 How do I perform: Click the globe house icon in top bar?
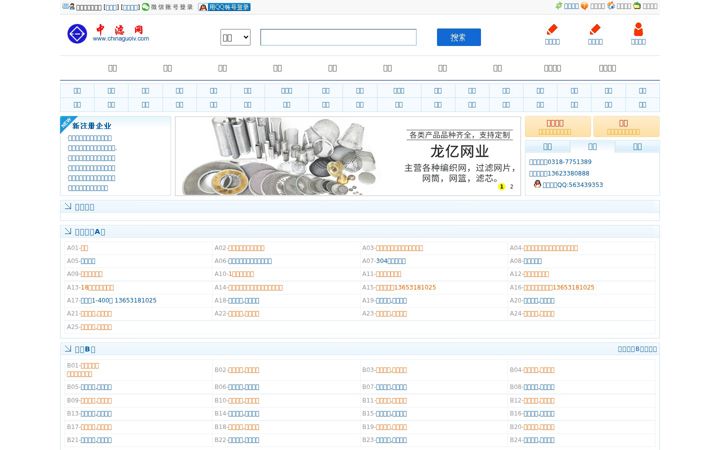[611, 6]
